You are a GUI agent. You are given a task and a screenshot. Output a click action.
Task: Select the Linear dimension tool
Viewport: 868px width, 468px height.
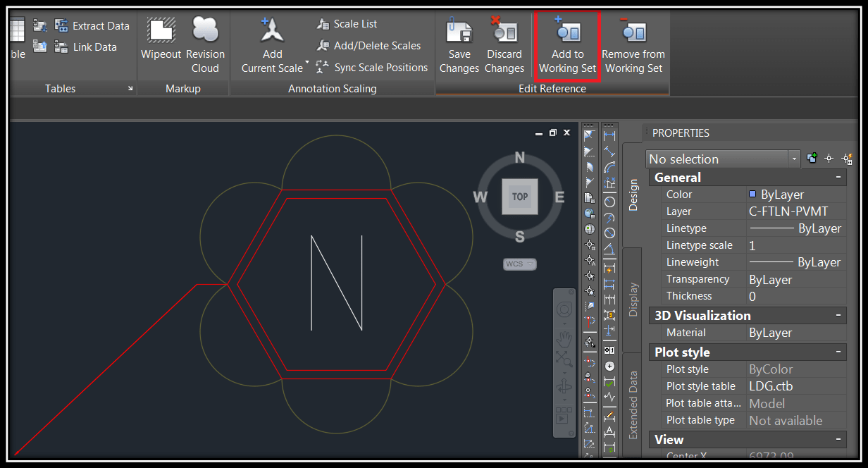pyautogui.click(x=609, y=135)
